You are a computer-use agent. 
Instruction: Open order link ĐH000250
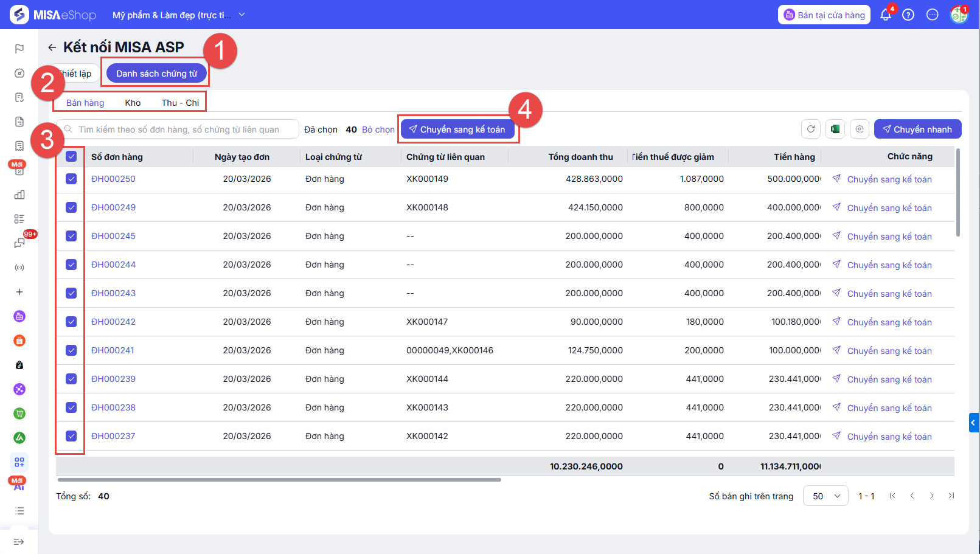[x=113, y=179]
